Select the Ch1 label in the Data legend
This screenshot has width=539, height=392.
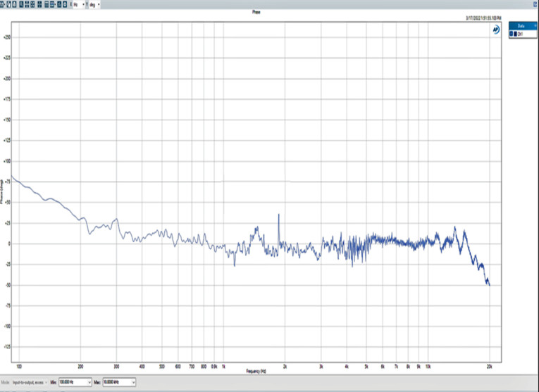click(521, 34)
